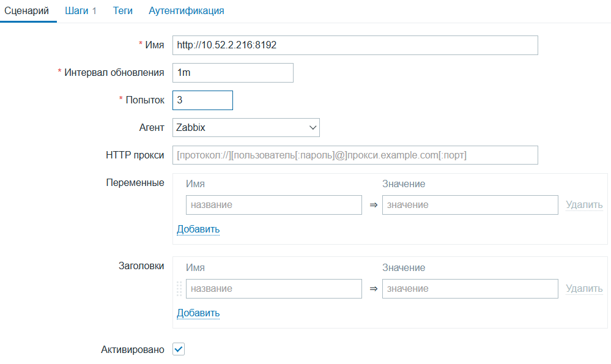611x364 pixels.
Task: Click Удалить in the Переменные row
Action: pos(584,205)
